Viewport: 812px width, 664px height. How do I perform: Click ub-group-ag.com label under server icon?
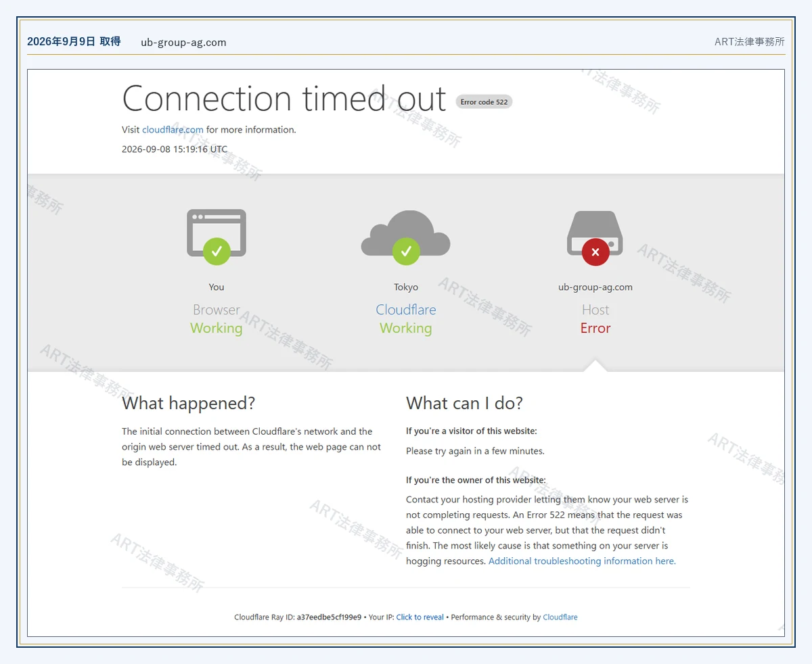click(x=595, y=287)
